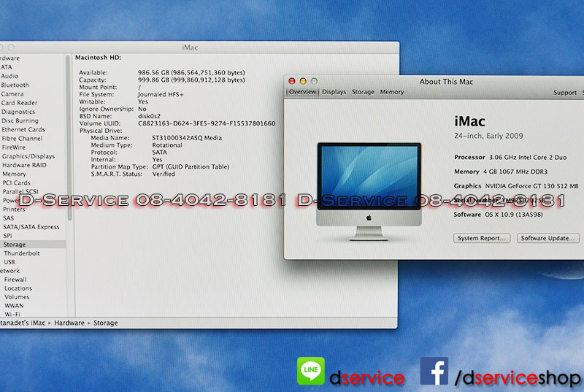This screenshot has width=584, height=392.
Task: Select Camera in the sidebar
Action: coord(12,94)
